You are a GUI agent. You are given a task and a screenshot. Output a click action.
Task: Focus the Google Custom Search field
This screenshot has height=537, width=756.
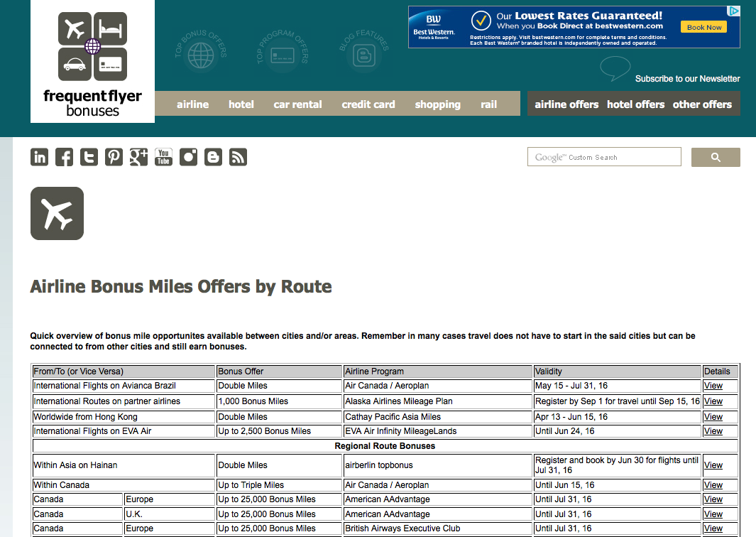coord(604,157)
